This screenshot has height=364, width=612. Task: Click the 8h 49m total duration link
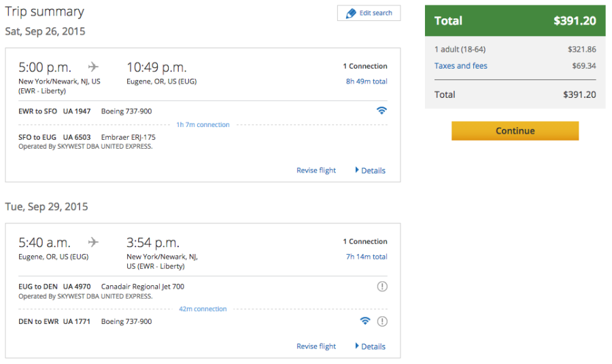point(367,81)
